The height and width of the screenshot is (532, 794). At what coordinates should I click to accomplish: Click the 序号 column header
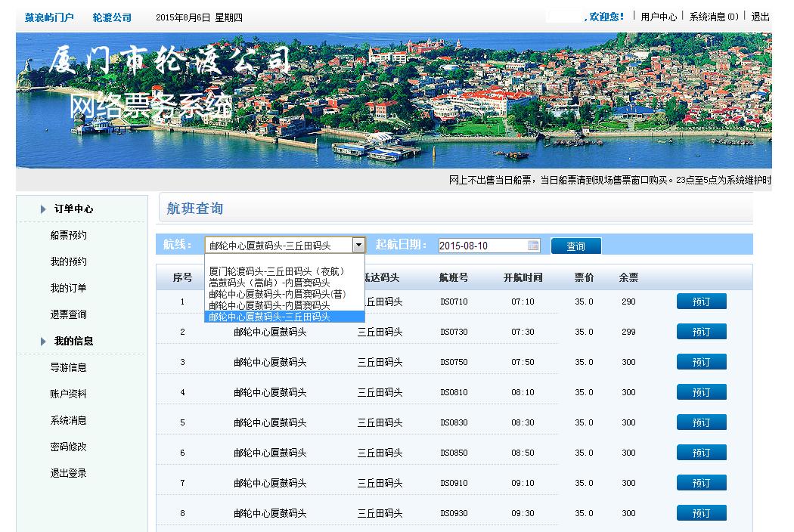click(x=182, y=277)
